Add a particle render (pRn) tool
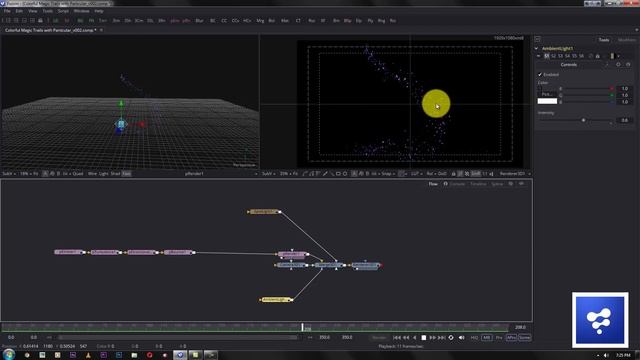Screen dimensions: 640x360 pyautogui.click(x=186, y=20)
